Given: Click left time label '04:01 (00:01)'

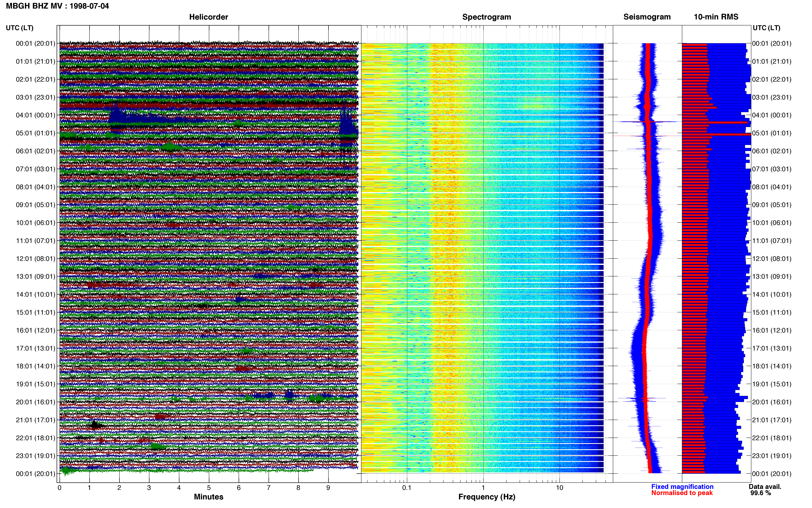Looking at the screenshot, I should [35, 115].
